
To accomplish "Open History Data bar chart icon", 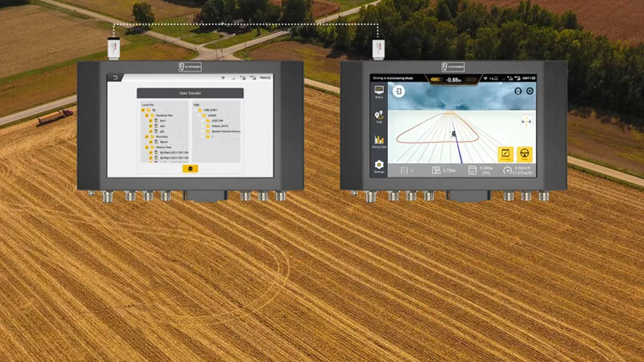I will pos(379,140).
